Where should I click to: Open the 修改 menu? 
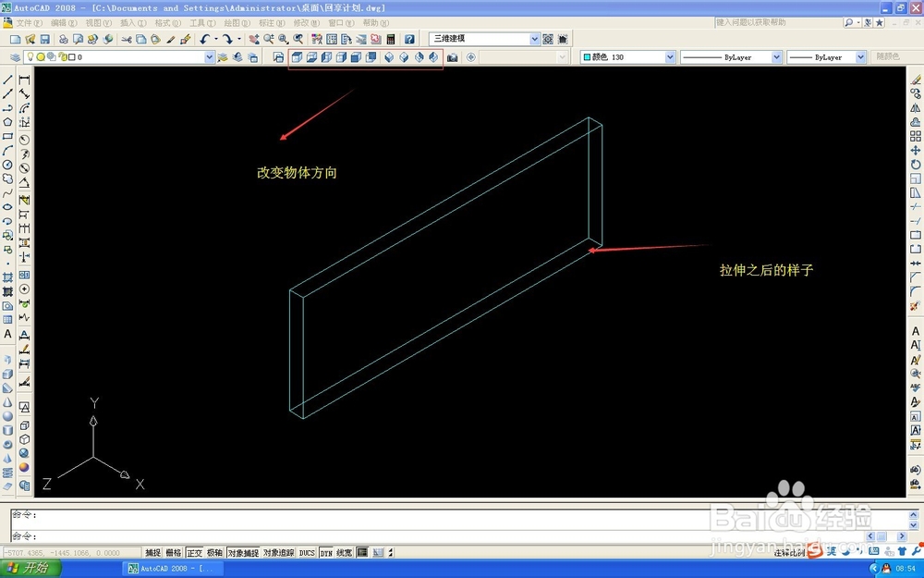click(x=307, y=23)
